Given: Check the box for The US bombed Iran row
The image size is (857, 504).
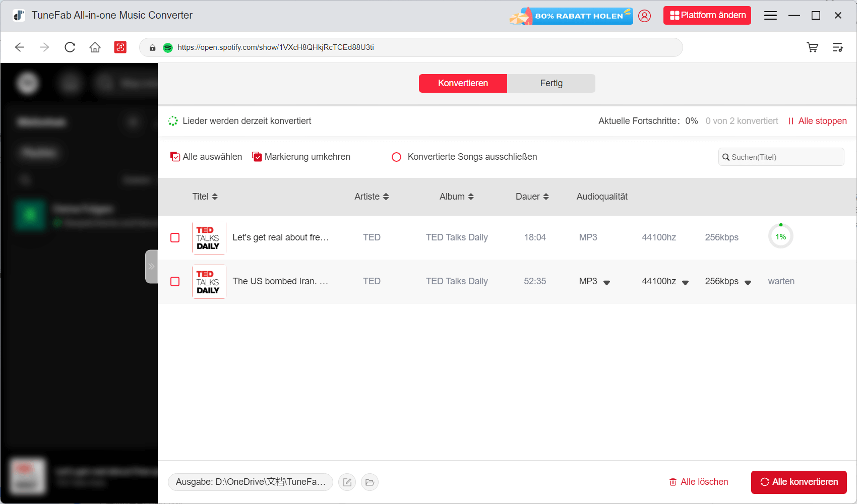Looking at the screenshot, I should (175, 281).
